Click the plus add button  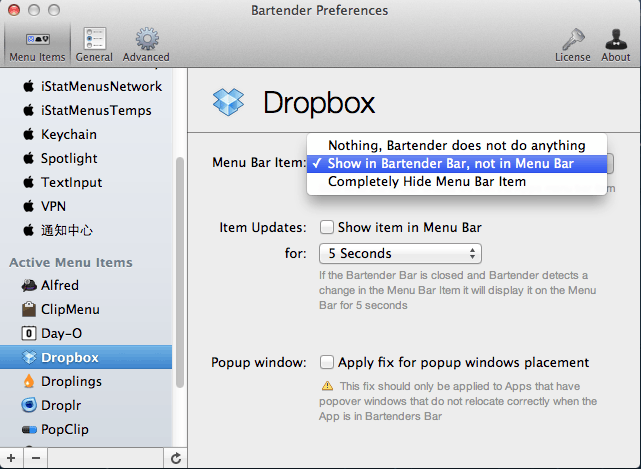pos(11,458)
